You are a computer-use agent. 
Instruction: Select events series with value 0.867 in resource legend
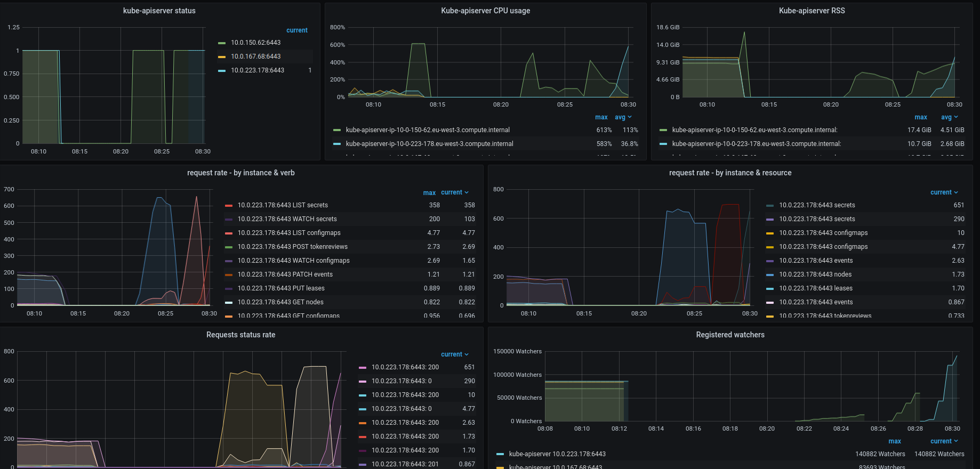pyautogui.click(x=816, y=302)
